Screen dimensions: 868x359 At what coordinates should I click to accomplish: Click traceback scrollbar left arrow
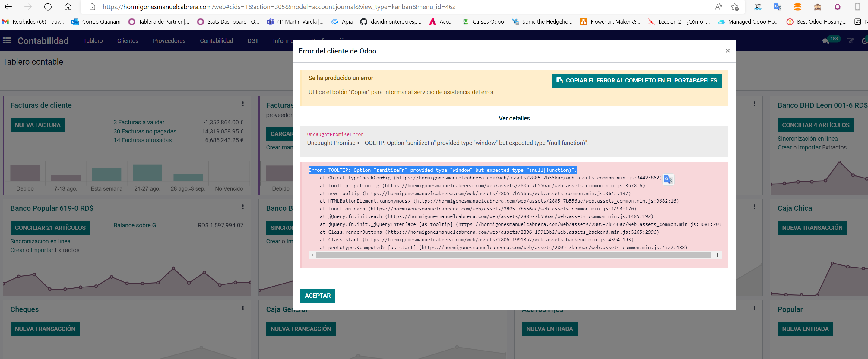[x=312, y=255]
